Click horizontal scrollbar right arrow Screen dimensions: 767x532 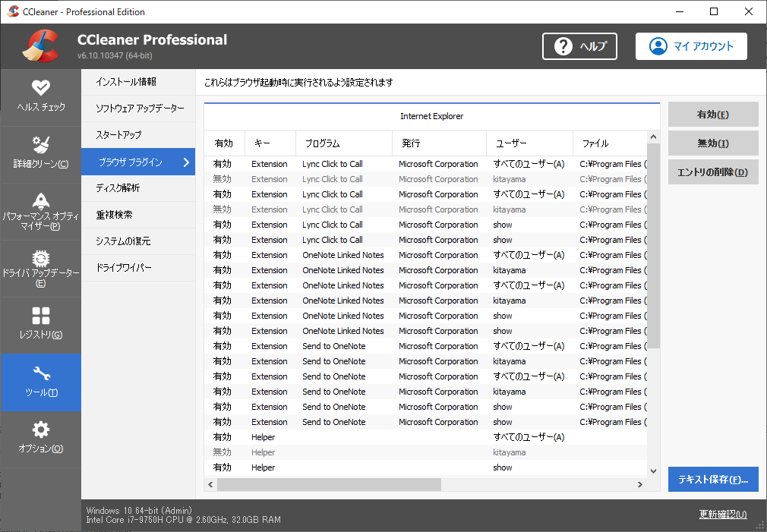point(640,485)
